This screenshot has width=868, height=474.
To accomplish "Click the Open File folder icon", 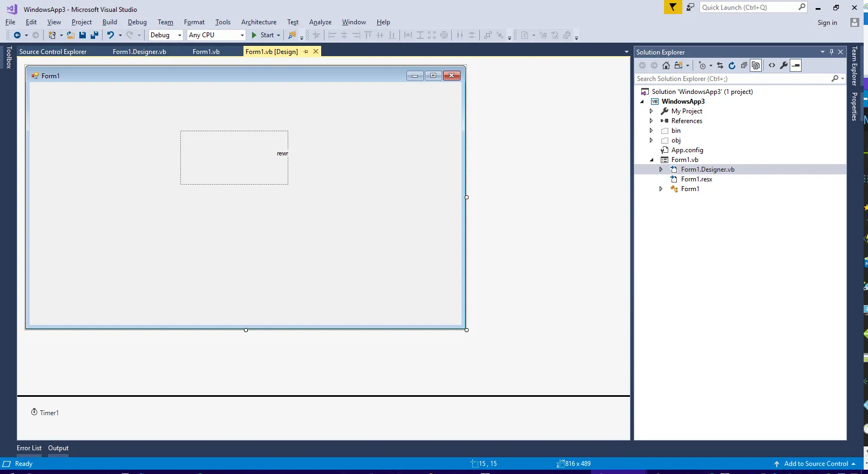I will (70, 35).
